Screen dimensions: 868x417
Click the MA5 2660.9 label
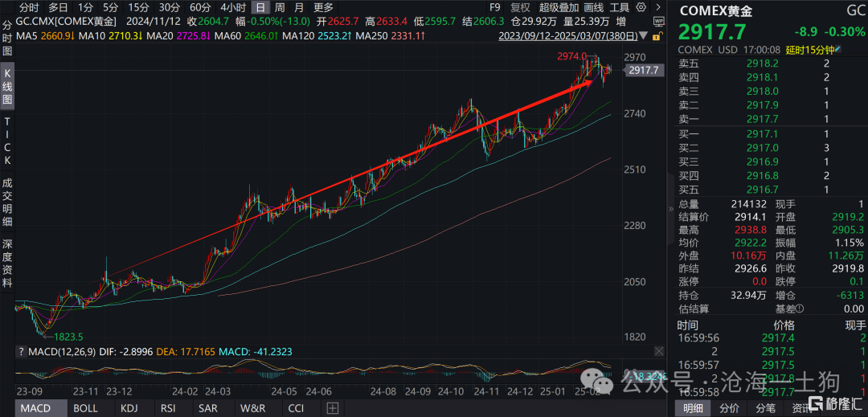[43, 36]
